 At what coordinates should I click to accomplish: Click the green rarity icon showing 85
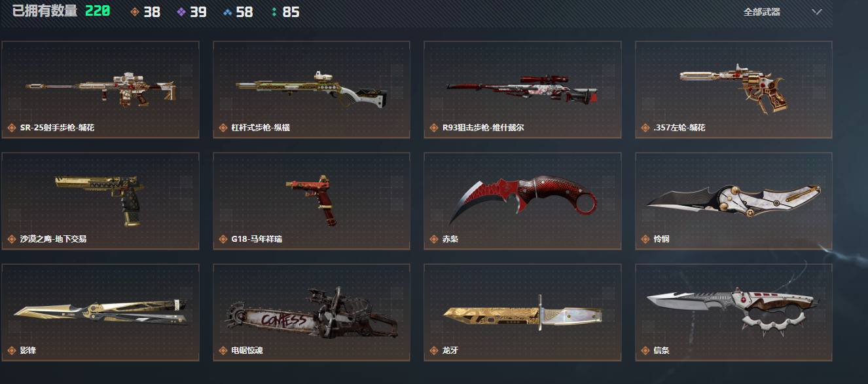(274, 12)
